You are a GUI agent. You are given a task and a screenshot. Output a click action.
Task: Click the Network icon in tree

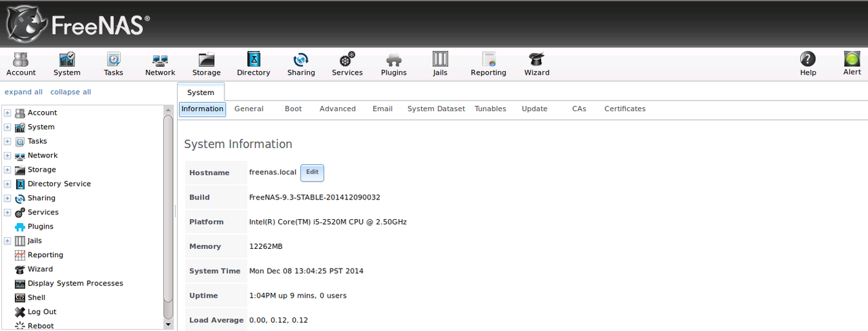(20, 155)
